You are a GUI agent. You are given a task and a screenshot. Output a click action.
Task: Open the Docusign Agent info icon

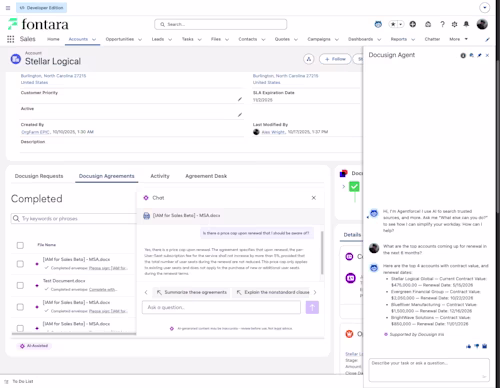(x=463, y=56)
